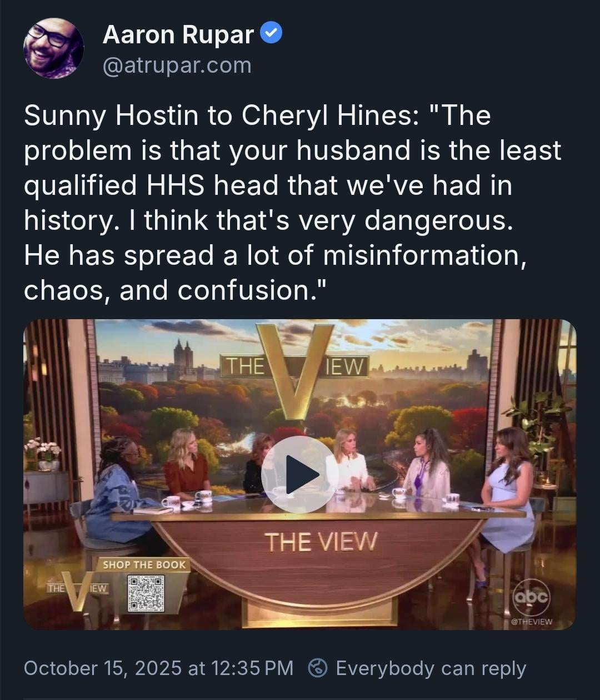Open the @atrupar.com handle link
The width and height of the screenshot is (600, 700).
click(177, 66)
